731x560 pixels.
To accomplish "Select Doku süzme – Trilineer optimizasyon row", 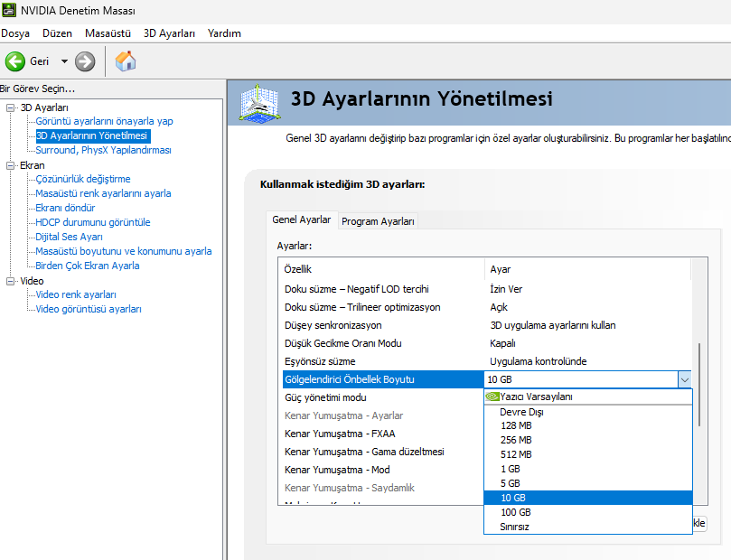I will tap(486, 307).
